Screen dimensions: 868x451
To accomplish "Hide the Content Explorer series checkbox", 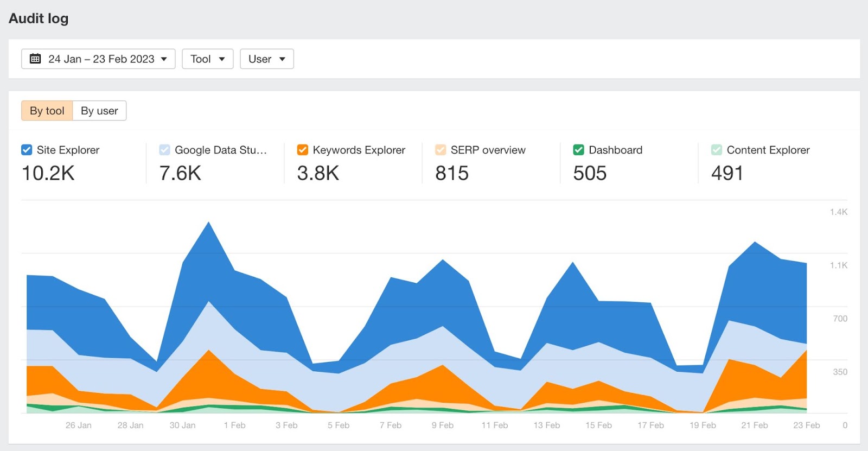I will pyautogui.click(x=717, y=150).
